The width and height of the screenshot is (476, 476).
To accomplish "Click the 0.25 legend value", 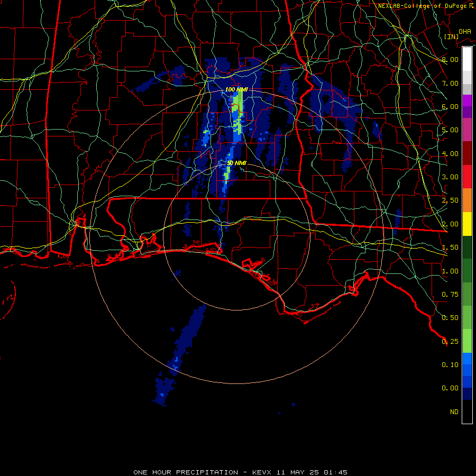I will 450,342.
